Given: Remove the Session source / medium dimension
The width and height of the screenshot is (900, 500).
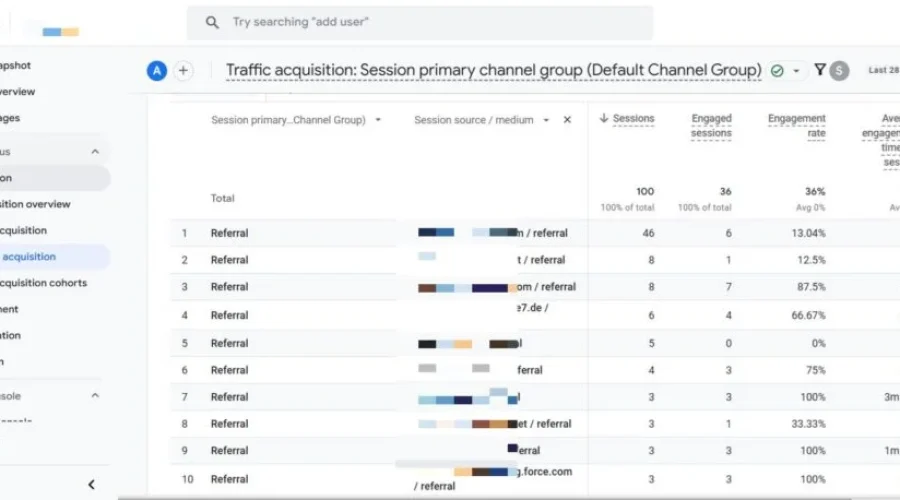Looking at the screenshot, I should tap(567, 119).
